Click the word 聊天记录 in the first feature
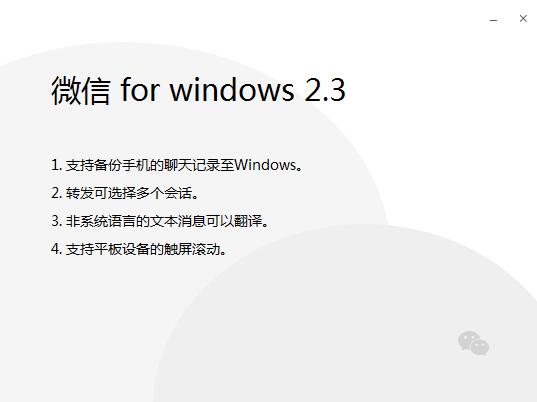Viewport: 537px width, 402px height. click(192, 165)
